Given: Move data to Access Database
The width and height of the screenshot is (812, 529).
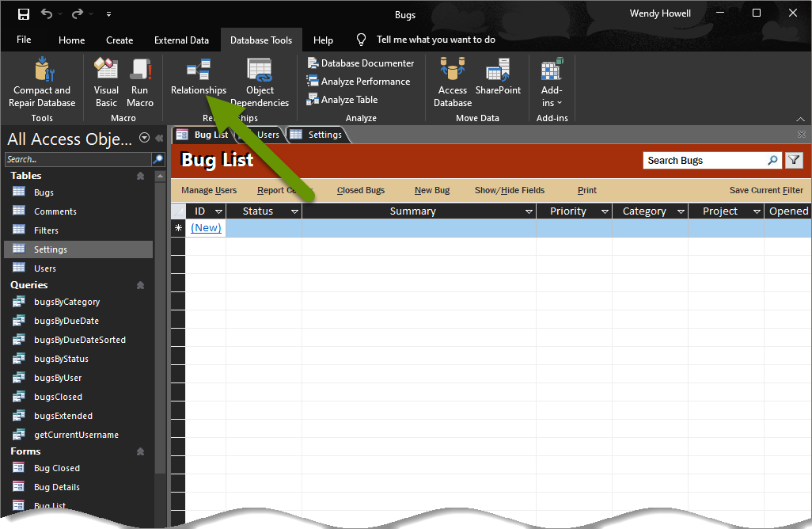Looking at the screenshot, I should click(453, 82).
